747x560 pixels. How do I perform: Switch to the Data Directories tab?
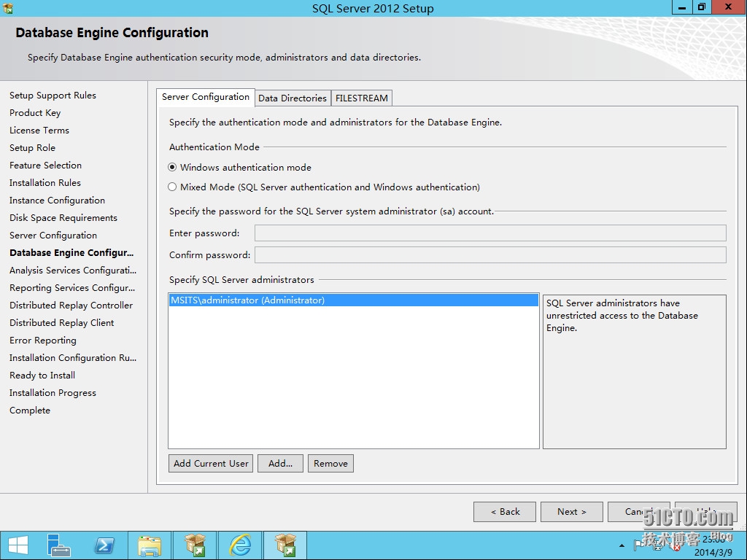pyautogui.click(x=292, y=98)
